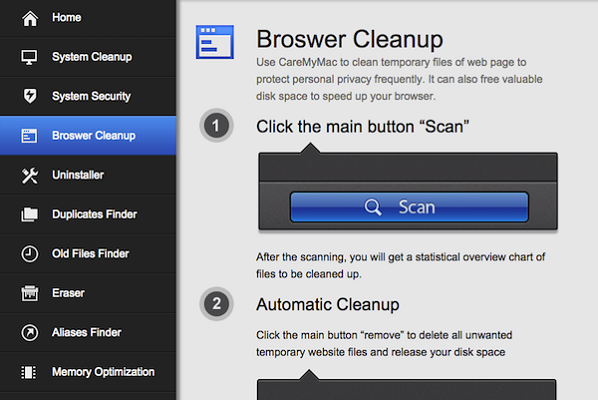598x400 pixels.
Task: Go to System Security section
Action: point(88,96)
